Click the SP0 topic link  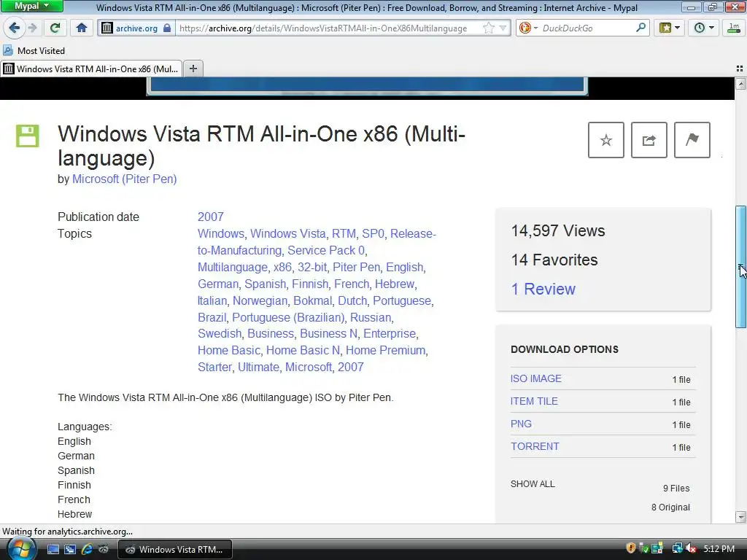(x=373, y=234)
